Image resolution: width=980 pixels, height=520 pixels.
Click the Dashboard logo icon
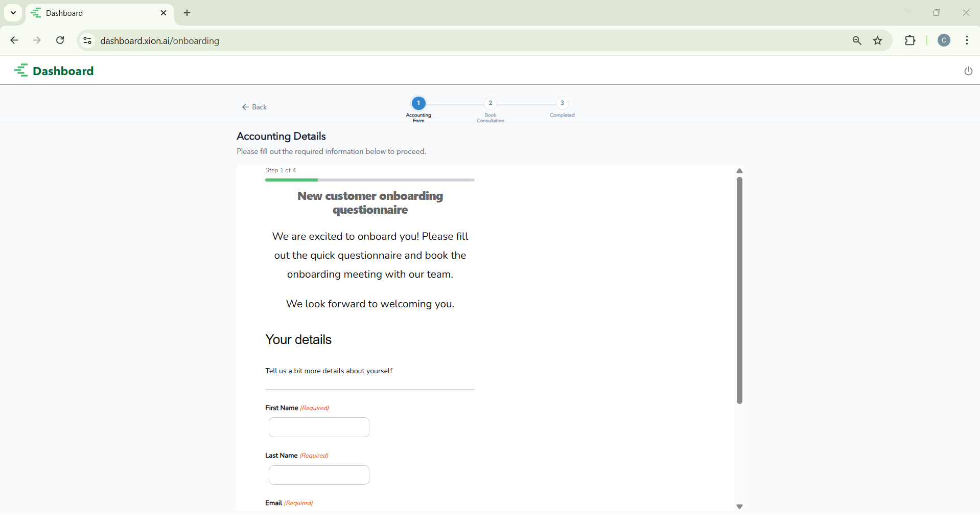coord(21,71)
